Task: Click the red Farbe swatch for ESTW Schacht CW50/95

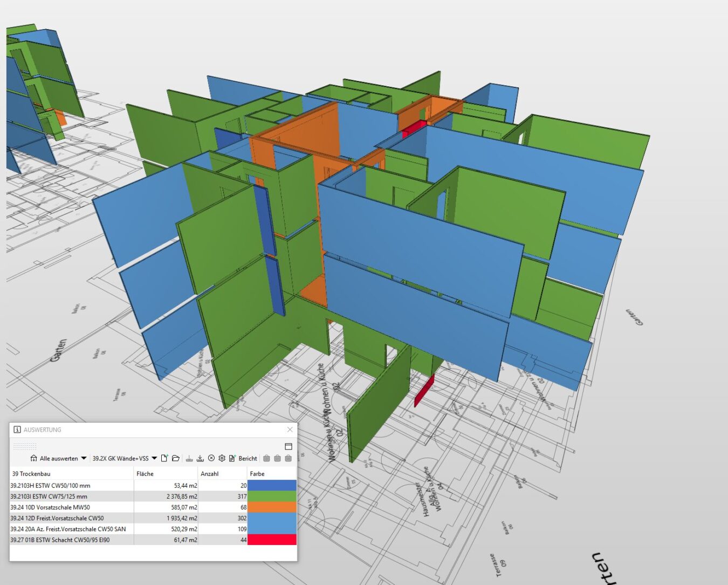Action: pos(272,539)
